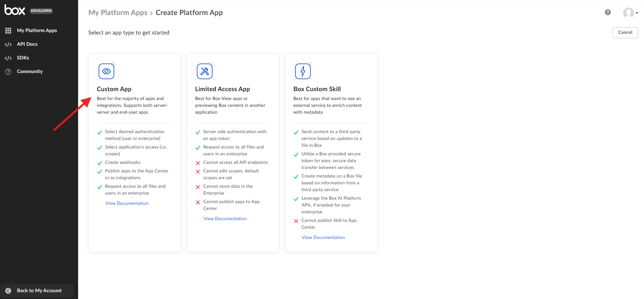The image size is (644, 299).
Task: Click red X beside Cannot publish Skill
Action: [x=296, y=221]
